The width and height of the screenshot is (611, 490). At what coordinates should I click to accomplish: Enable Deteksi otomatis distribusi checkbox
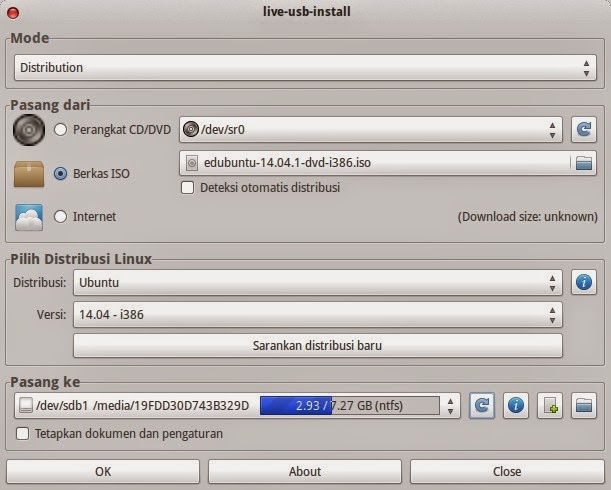187,188
